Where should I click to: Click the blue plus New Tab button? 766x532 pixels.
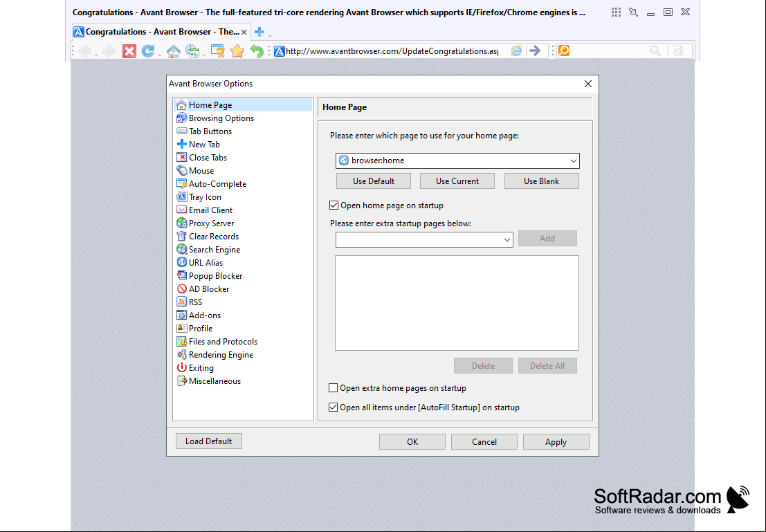click(x=259, y=33)
